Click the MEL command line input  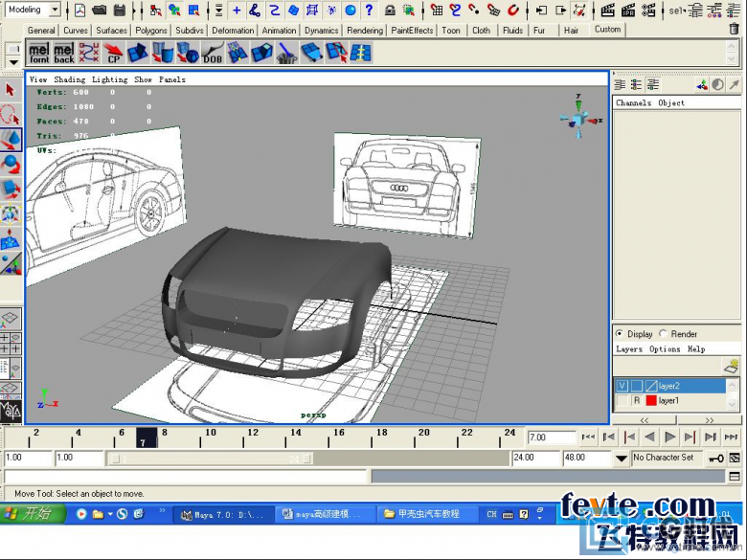[x=186, y=476]
